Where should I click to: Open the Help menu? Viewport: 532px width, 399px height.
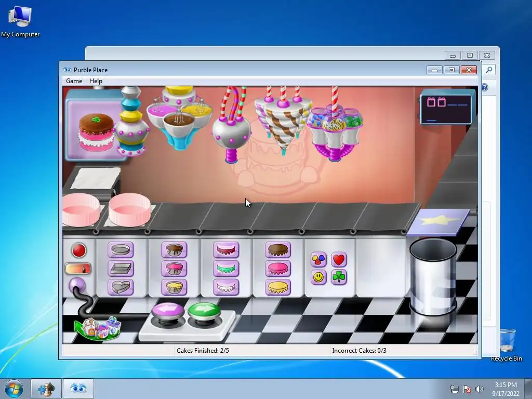[x=96, y=81]
